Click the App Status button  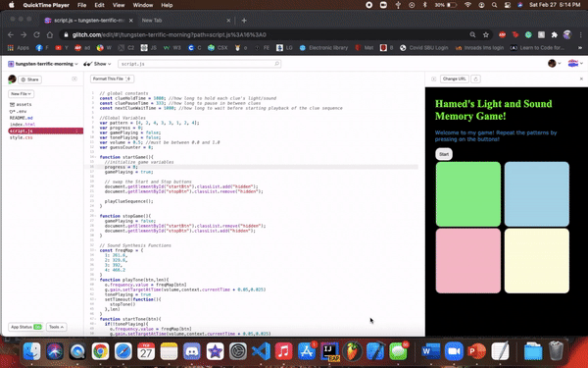[25, 327]
